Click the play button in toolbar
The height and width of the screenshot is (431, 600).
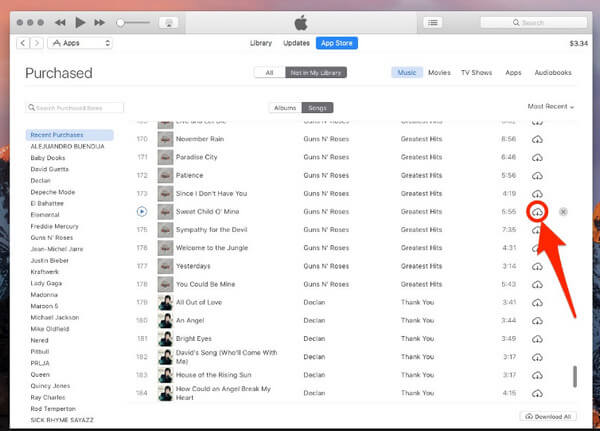click(x=80, y=23)
